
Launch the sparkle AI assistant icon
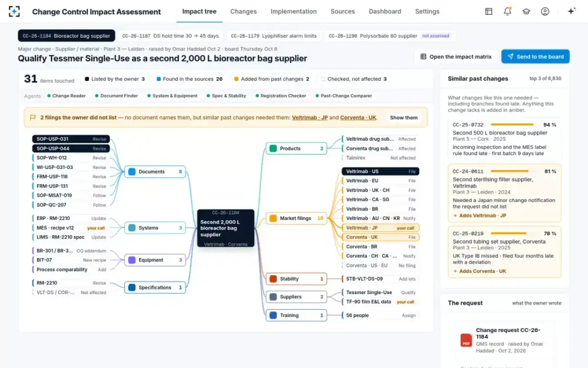point(571,11)
